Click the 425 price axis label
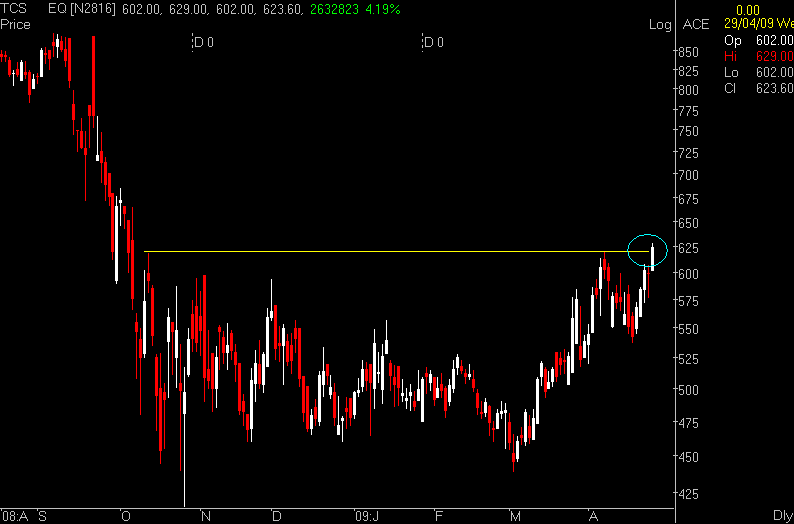The width and height of the screenshot is (794, 524). point(688,493)
